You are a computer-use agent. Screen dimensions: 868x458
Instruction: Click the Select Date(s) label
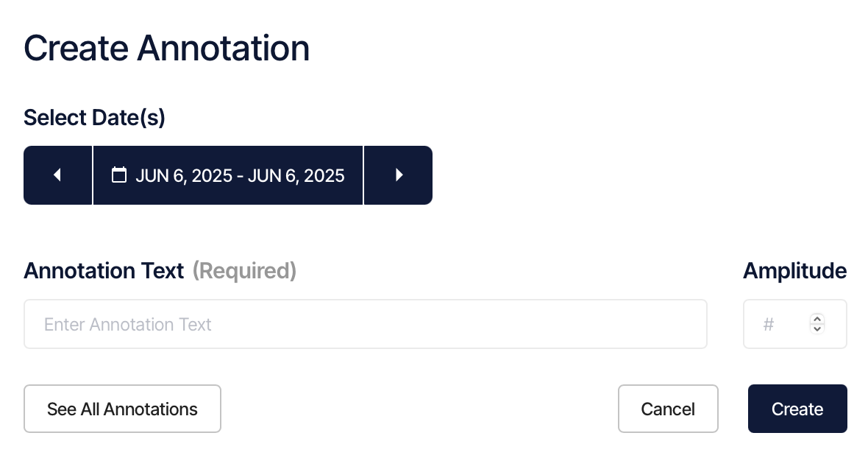(94, 117)
